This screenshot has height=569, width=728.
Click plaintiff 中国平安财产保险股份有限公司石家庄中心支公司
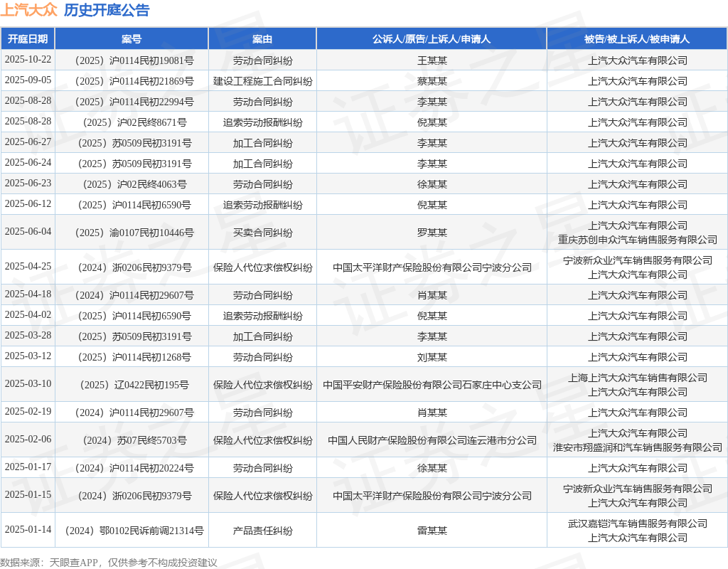(x=432, y=385)
